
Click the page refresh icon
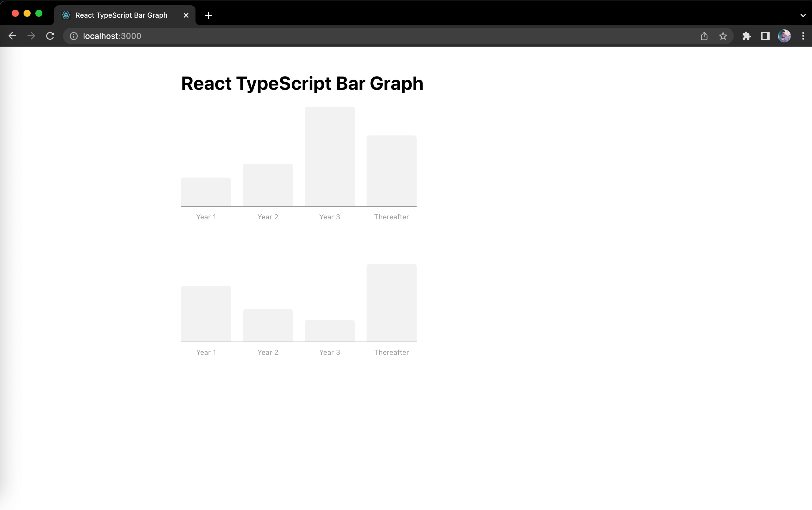pyautogui.click(x=51, y=36)
